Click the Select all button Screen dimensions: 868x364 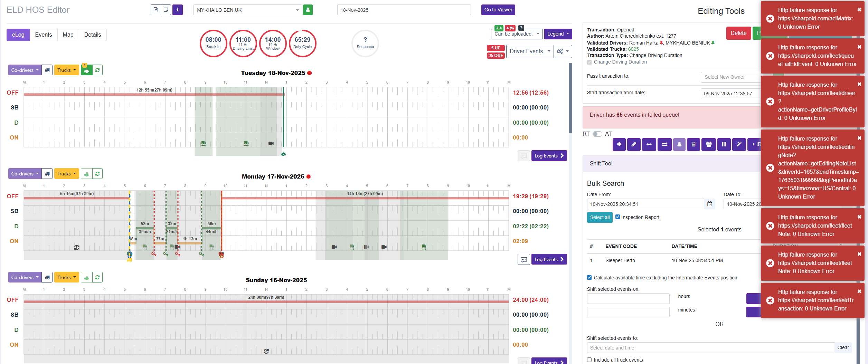pos(600,217)
